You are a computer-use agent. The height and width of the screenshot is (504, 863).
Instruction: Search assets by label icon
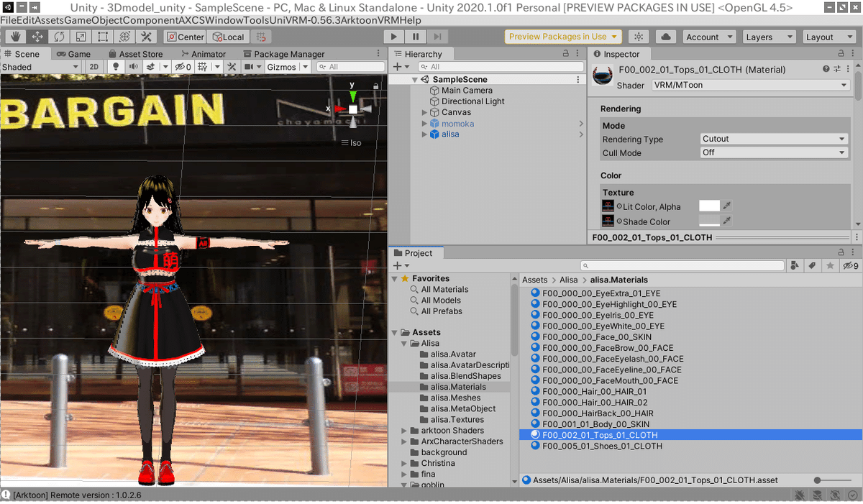(813, 266)
